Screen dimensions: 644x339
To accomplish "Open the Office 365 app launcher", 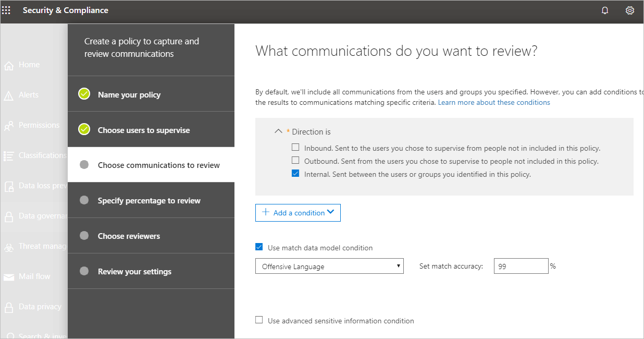I will coord(7,10).
